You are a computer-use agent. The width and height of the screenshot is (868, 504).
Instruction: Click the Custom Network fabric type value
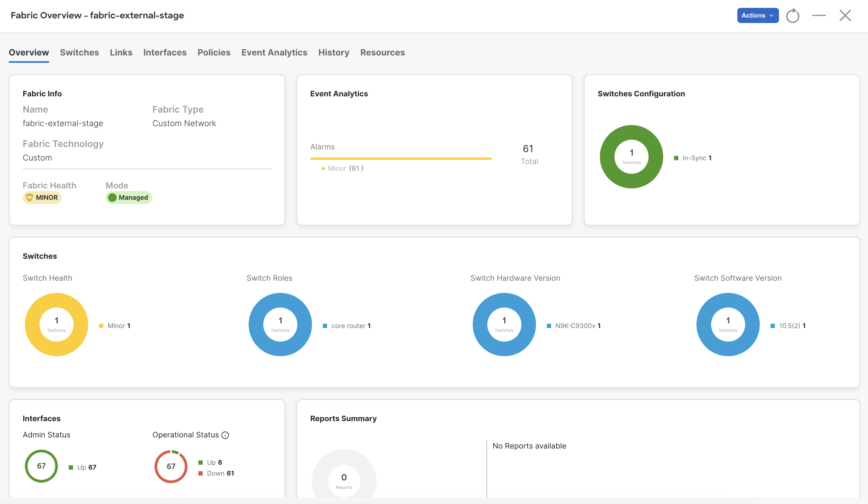184,123
